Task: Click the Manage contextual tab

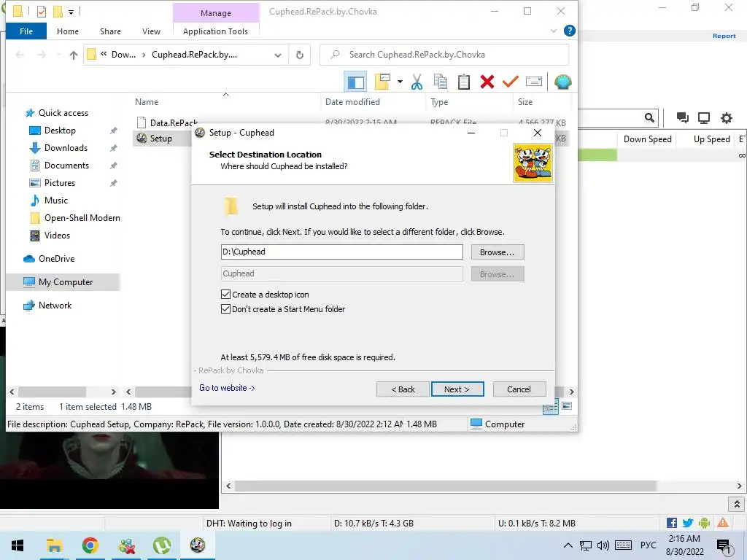Action: click(216, 13)
